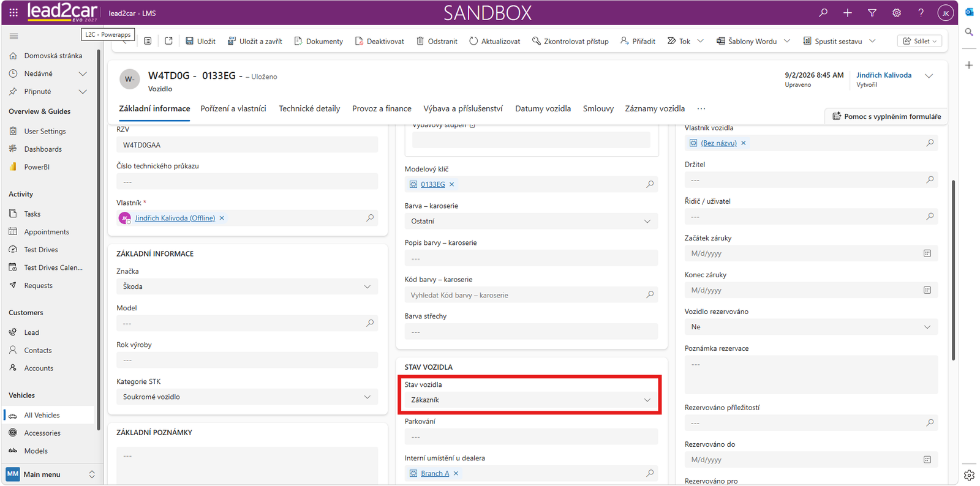980x486 pixels.
Task: Open the app launcher waffle icon
Action: pos(13,12)
